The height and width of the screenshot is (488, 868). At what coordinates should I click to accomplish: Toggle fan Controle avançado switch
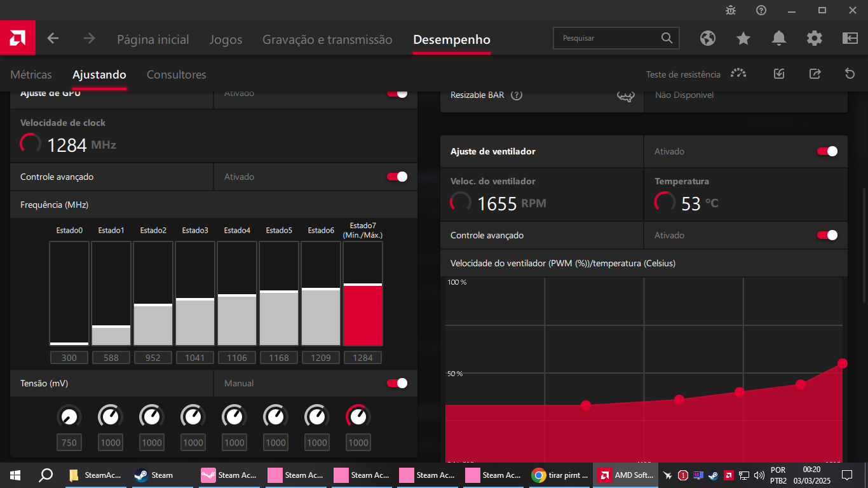[827, 235]
